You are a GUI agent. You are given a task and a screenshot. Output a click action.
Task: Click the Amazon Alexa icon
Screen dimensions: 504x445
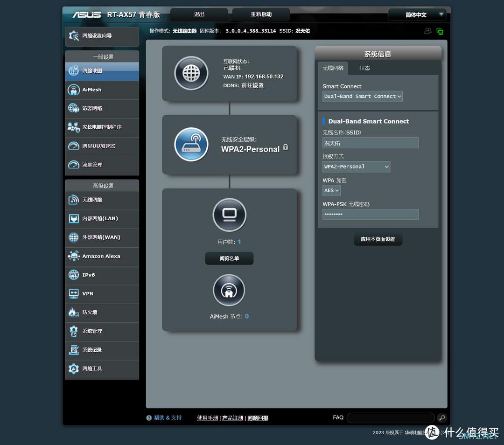74,256
